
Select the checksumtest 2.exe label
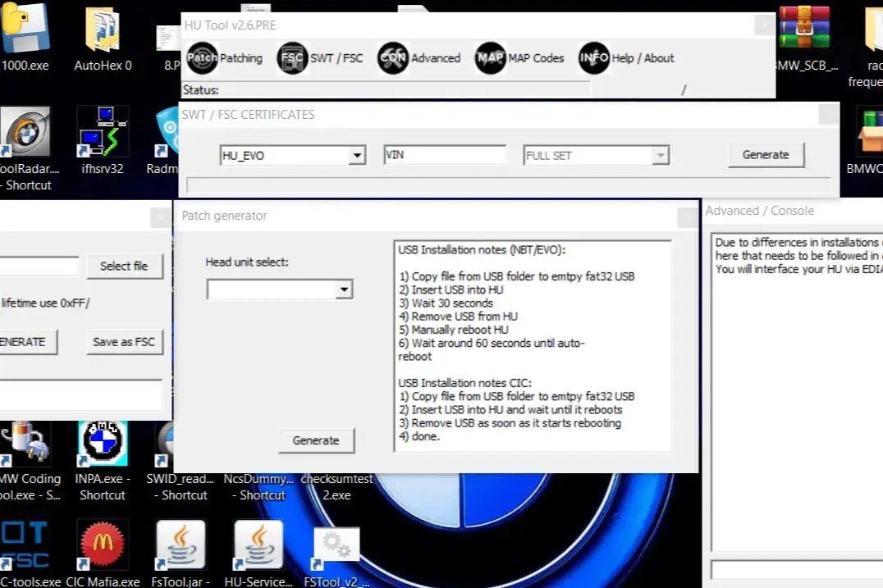point(336,486)
